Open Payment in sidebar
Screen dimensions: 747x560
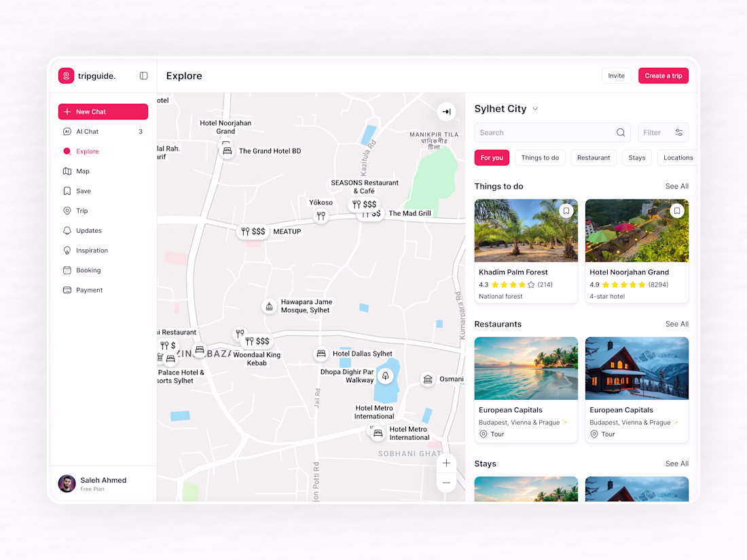103,290
